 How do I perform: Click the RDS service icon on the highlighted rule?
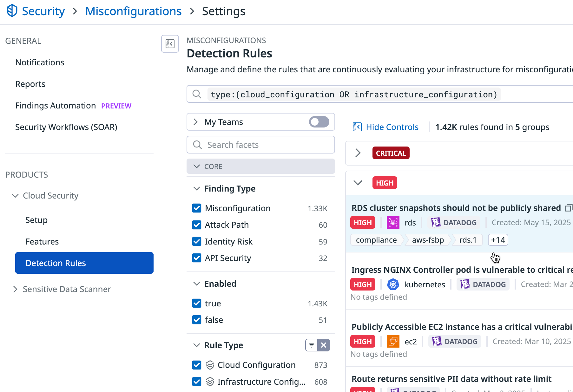[x=393, y=222]
